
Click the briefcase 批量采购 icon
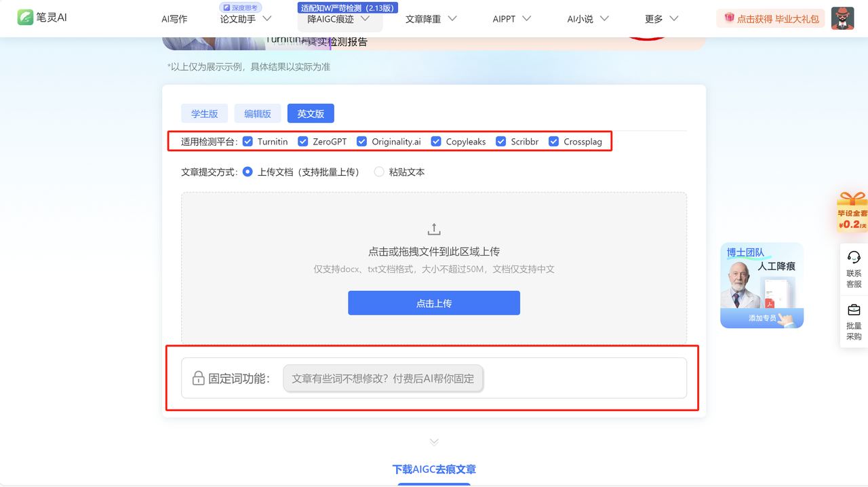[x=854, y=310]
